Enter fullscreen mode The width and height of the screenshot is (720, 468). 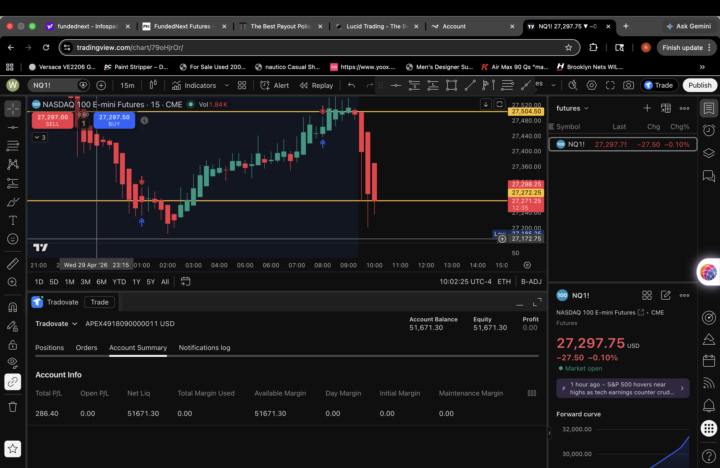tap(610, 85)
